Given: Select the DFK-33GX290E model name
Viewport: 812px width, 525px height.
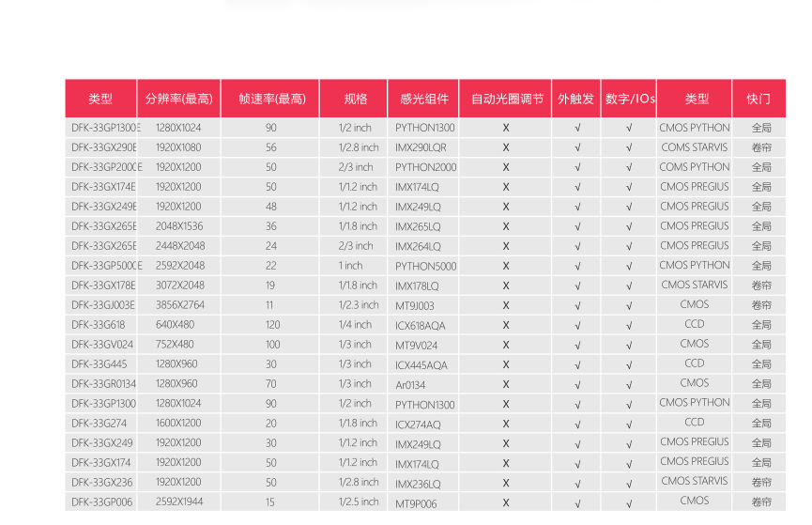Looking at the screenshot, I should (103, 147).
